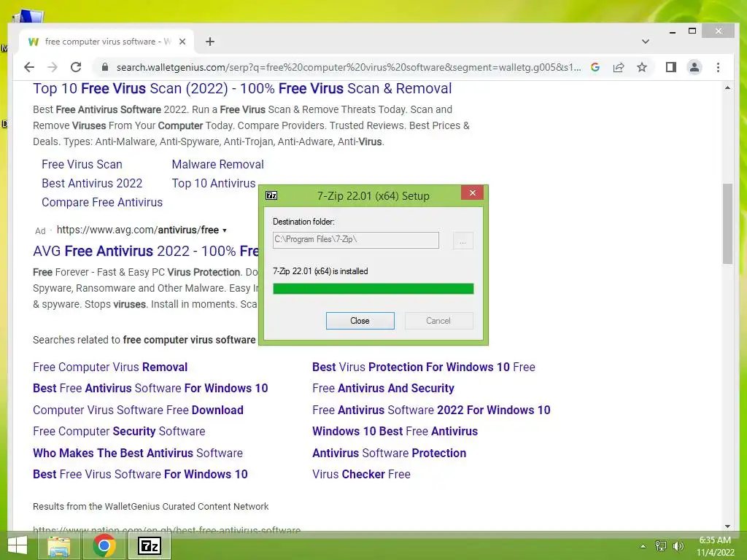Open a new tab with the plus button
Image resolution: width=747 pixels, height=560 pixels.
(209, 42)
